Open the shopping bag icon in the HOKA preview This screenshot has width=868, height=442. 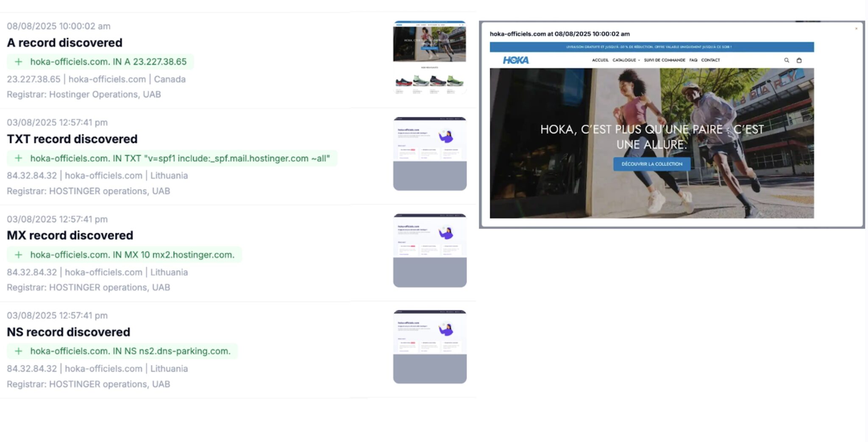[x=799, y=60]
